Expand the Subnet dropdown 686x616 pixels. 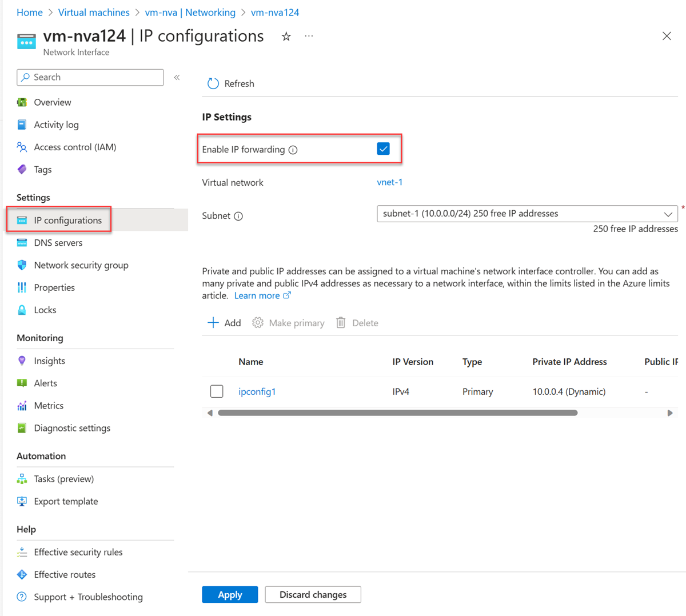668,214
